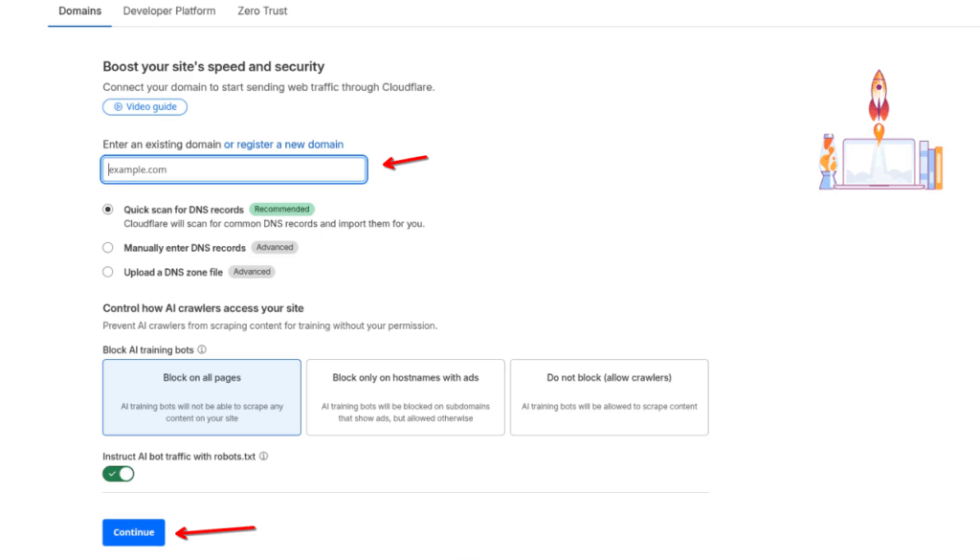This screenshot has height=559, width=980.
Task: Click Advanced badge beside Upload DNS zone file
Action: [252, 272]
